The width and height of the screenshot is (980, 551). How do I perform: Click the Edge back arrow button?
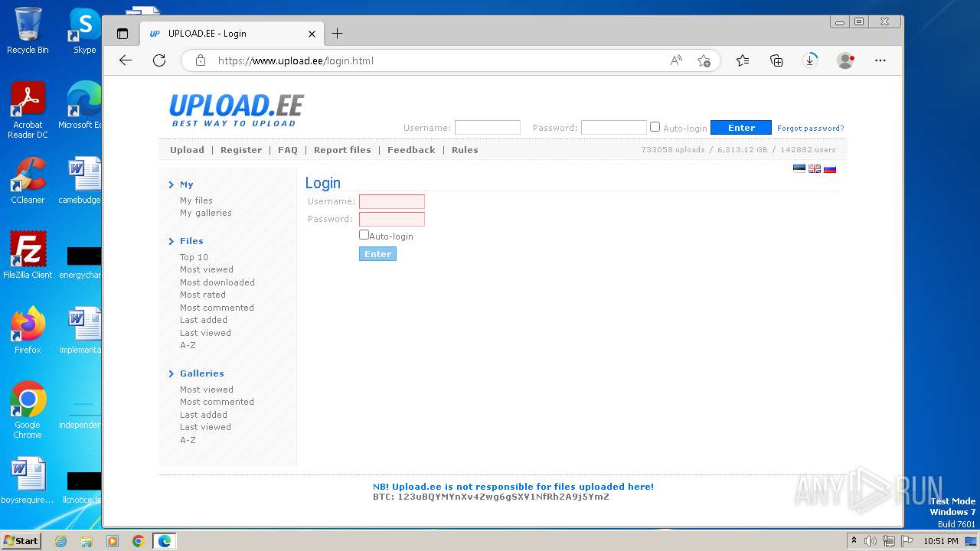(126, 60)
